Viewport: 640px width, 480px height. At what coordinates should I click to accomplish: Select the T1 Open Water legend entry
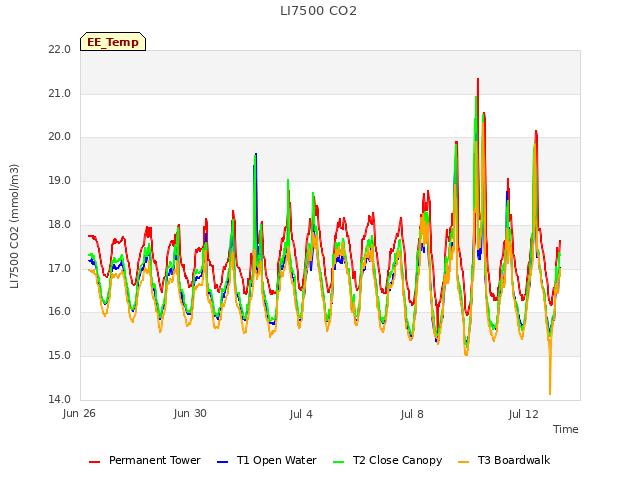point(267,460)
